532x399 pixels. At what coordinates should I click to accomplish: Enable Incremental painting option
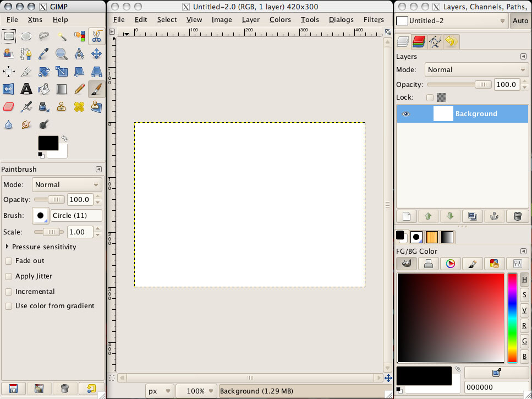tap(8, 292)
